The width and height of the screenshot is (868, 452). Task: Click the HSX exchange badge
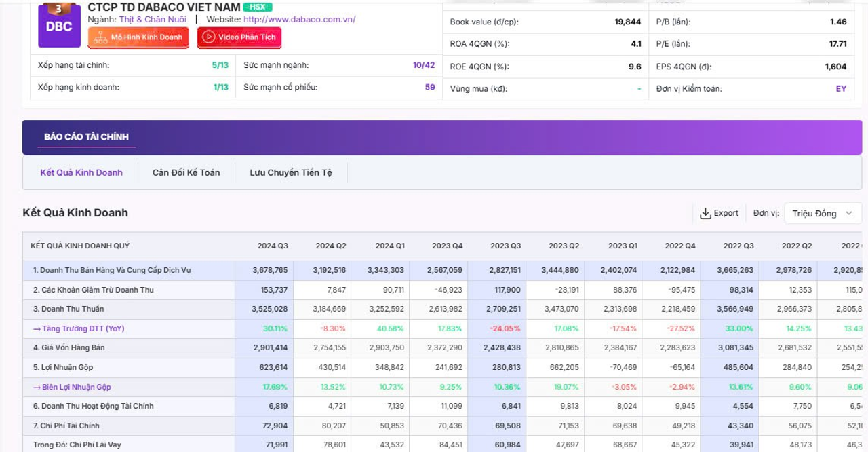tap(258, 7)
